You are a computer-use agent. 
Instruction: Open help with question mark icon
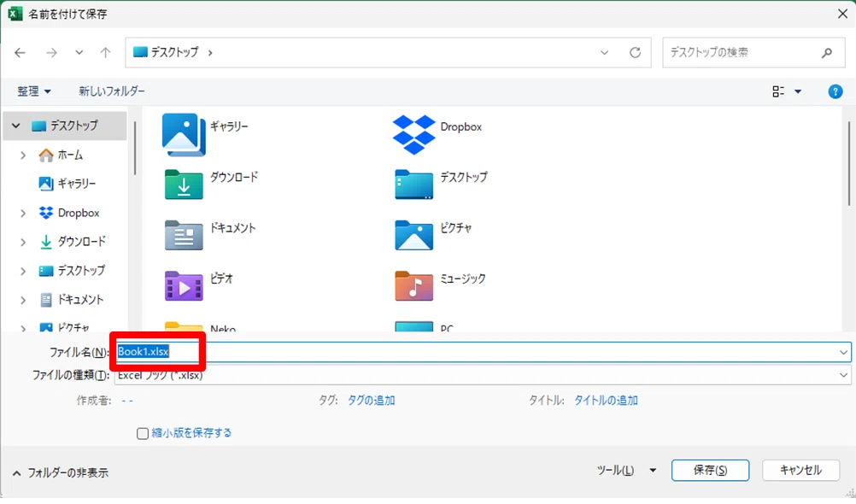click(x=835, y=91)
